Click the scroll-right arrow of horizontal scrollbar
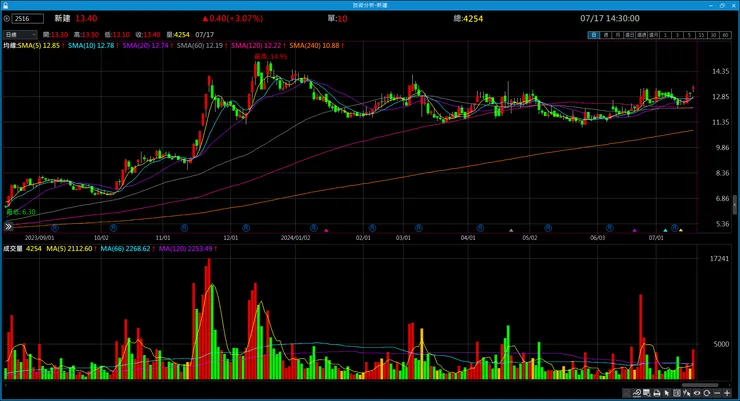This screenshot has height=401, width=740. click(x=730, y=385)
